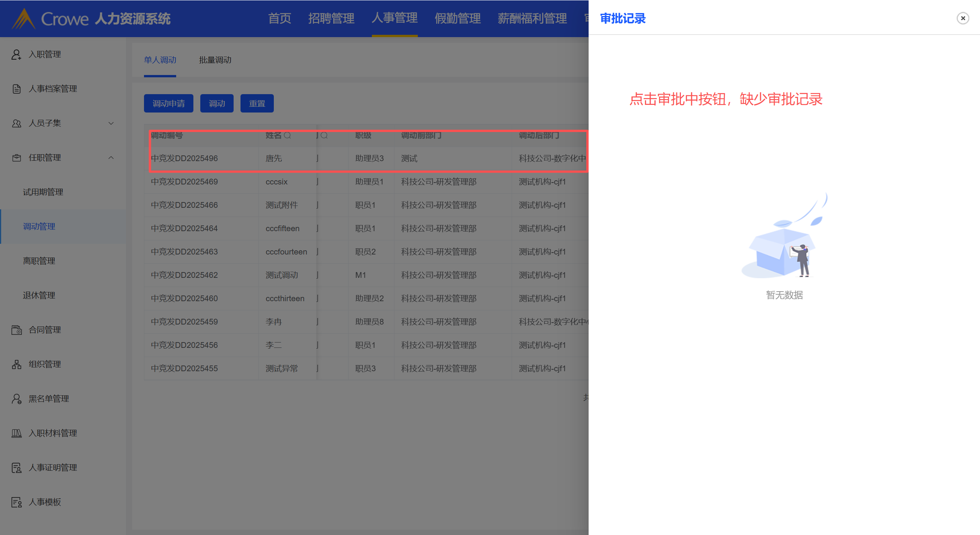This screenshot has width=980, height=535.
Task: Switch to the 批量调动 tab
Action: pyautogui.click(x=215, y=60)
